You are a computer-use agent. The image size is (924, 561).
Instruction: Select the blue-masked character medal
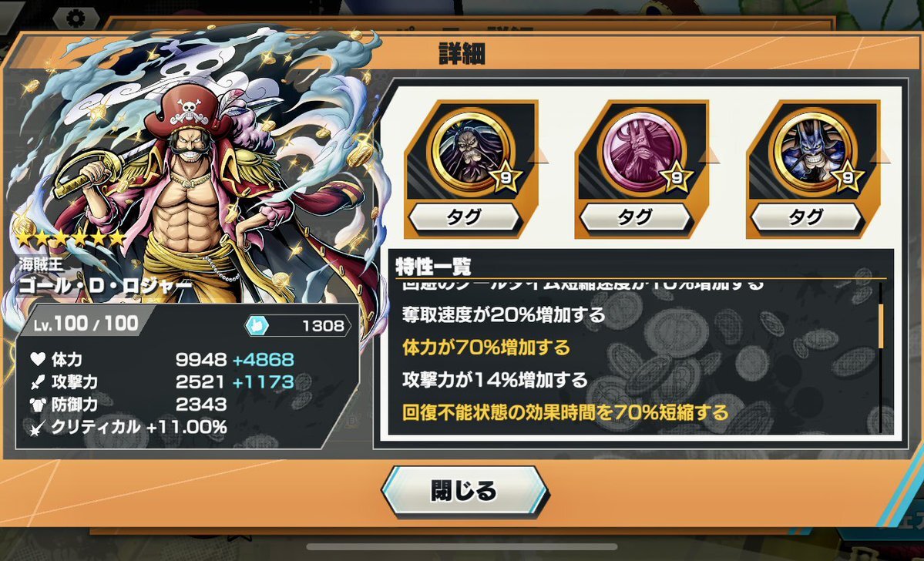point(811,153)
